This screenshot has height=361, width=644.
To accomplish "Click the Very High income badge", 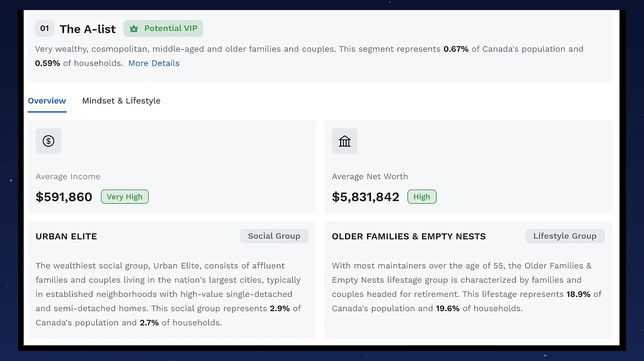I will pos(125,197).
